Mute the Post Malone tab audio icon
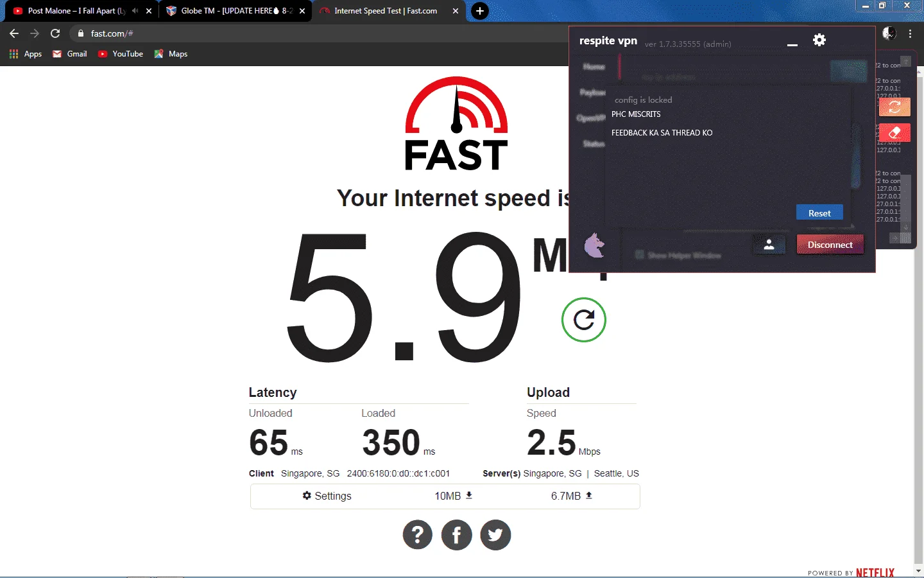This screenshot has height=578, width=924. click(135, 11)
